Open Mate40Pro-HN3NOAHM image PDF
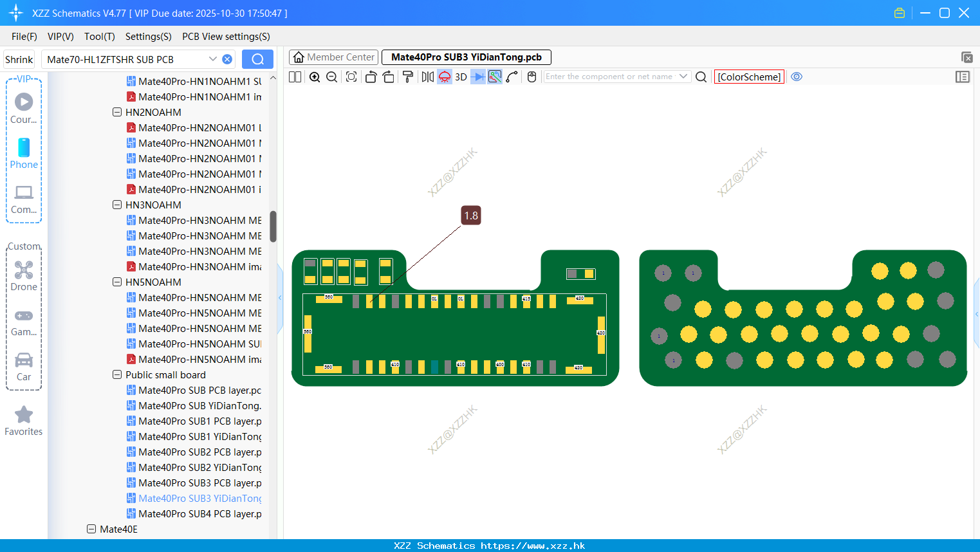This screenshot has height=552, width=980. click(194, 266)
